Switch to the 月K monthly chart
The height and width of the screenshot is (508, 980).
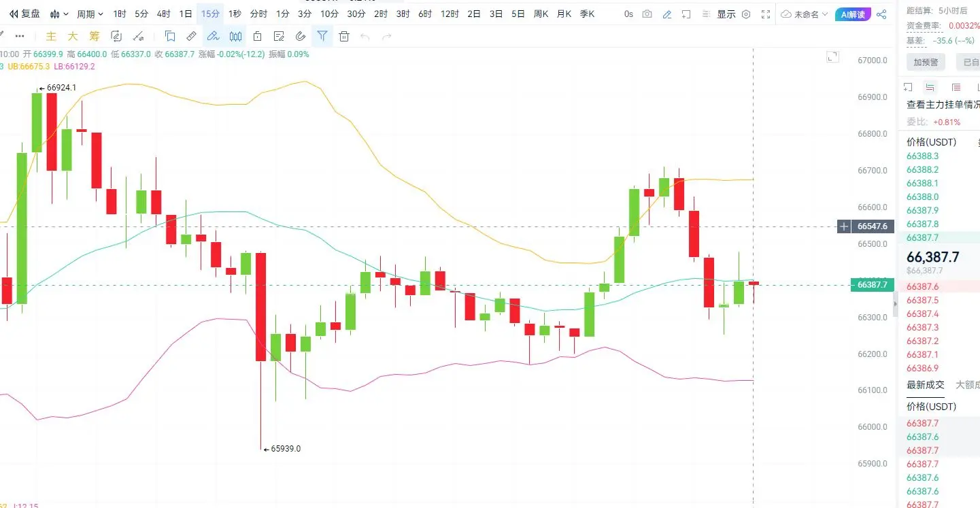pyautogui.click(x=564, y=14)
